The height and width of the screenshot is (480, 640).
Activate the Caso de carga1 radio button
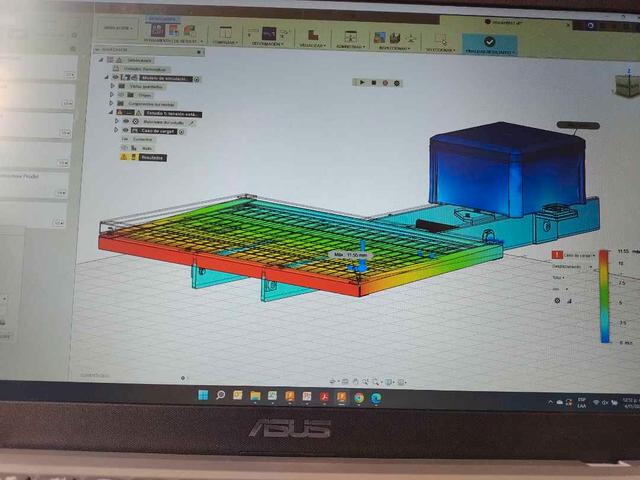click(181, 132)
